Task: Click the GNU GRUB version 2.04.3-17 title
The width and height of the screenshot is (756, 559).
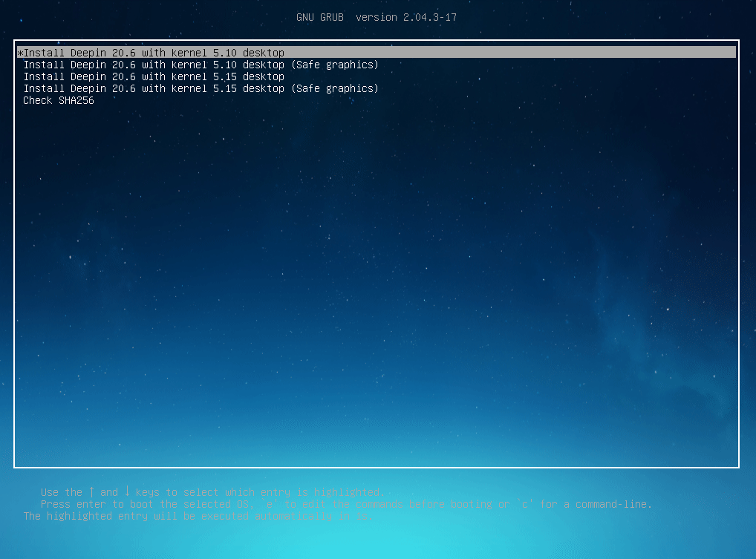Action: coord(377,17)
